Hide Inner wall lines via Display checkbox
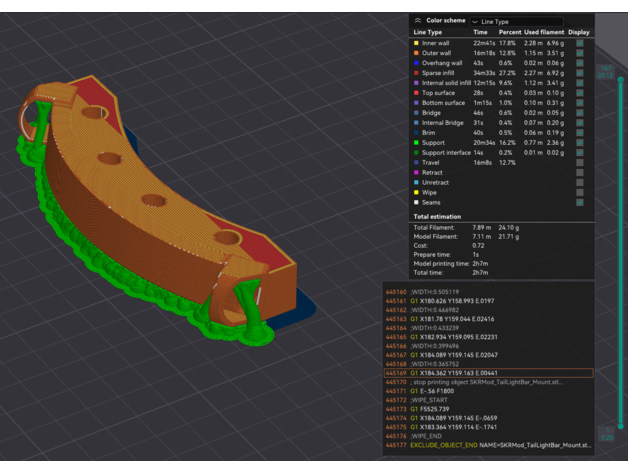Image resolution: width=628 pixels, height=472 pixels. click(x=579, y=44)
